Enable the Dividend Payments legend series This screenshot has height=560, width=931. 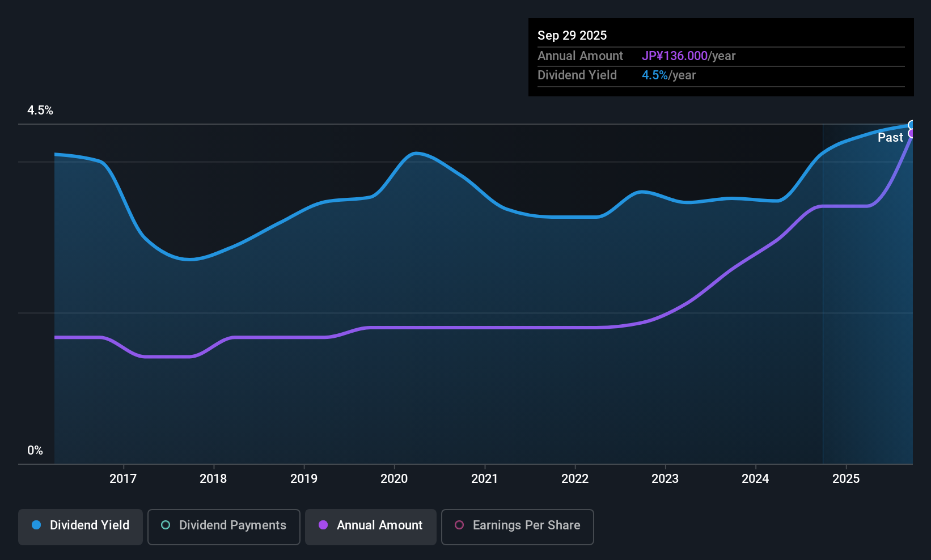tap(223, 525)
